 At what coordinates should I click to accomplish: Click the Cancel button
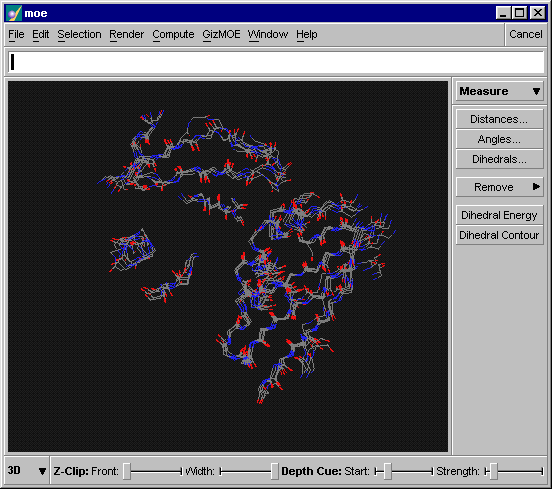click(526, 35)
